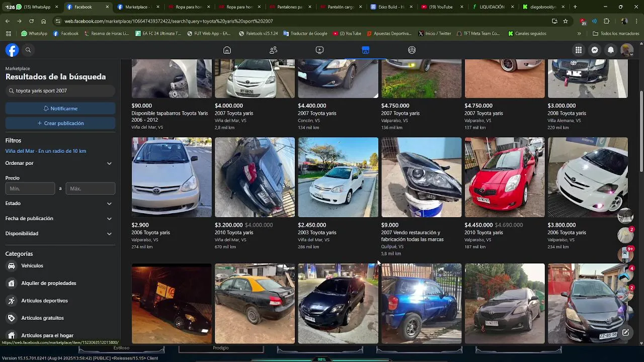Open Traductor de Google bookmark
The image size is (644, 362).
click(305, 34)
